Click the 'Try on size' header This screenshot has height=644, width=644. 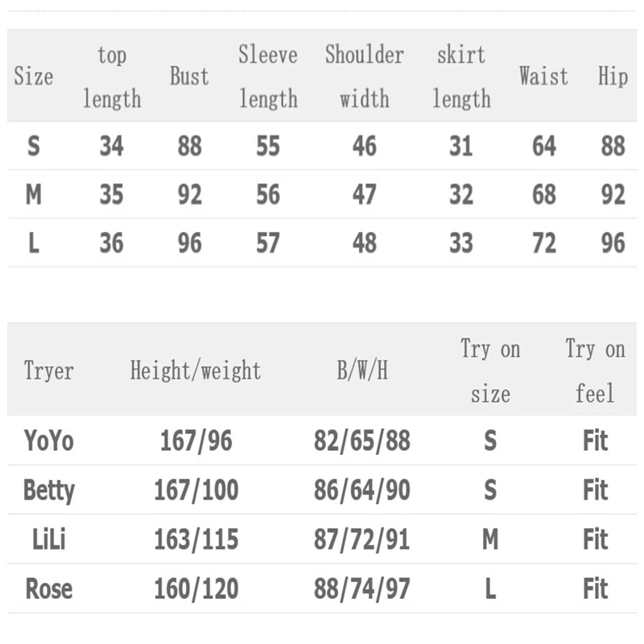pos(490,370)
